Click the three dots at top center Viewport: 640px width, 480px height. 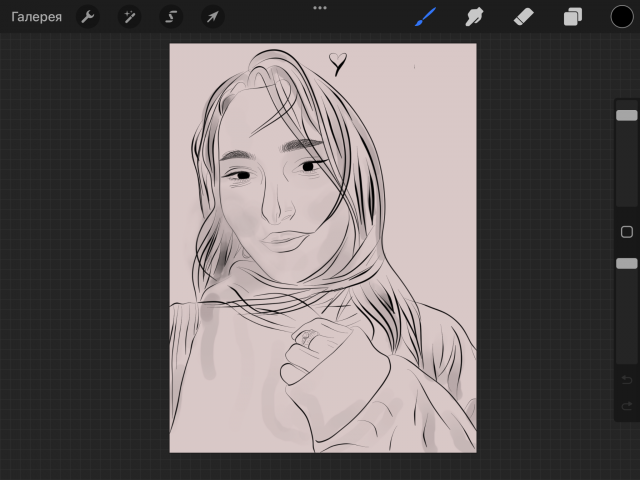[x=320, y=8]
